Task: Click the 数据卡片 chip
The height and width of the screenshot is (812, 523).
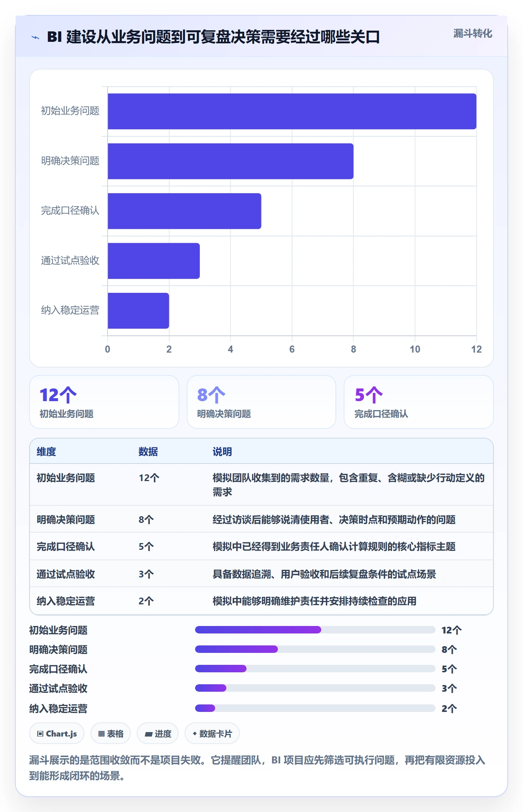Action: [x=212, y=734]
